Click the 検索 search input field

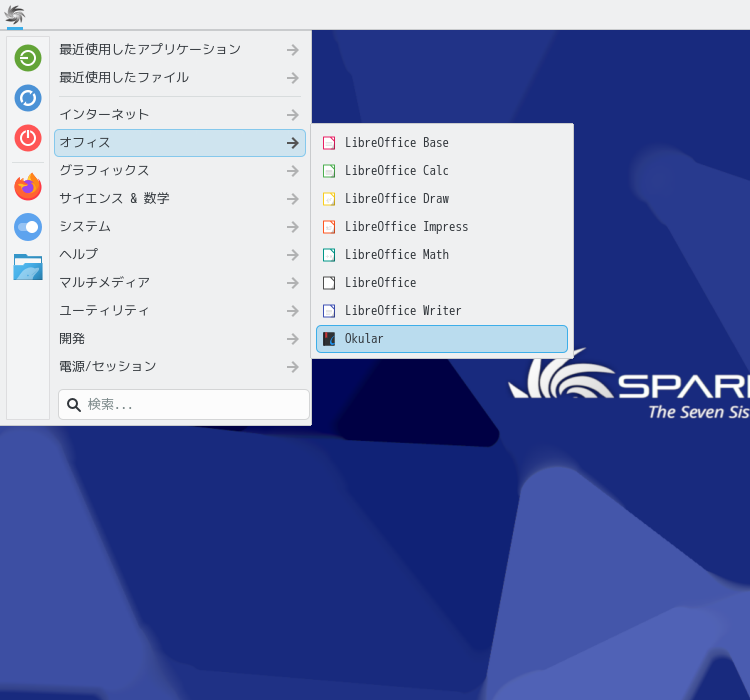coord(184,405)
